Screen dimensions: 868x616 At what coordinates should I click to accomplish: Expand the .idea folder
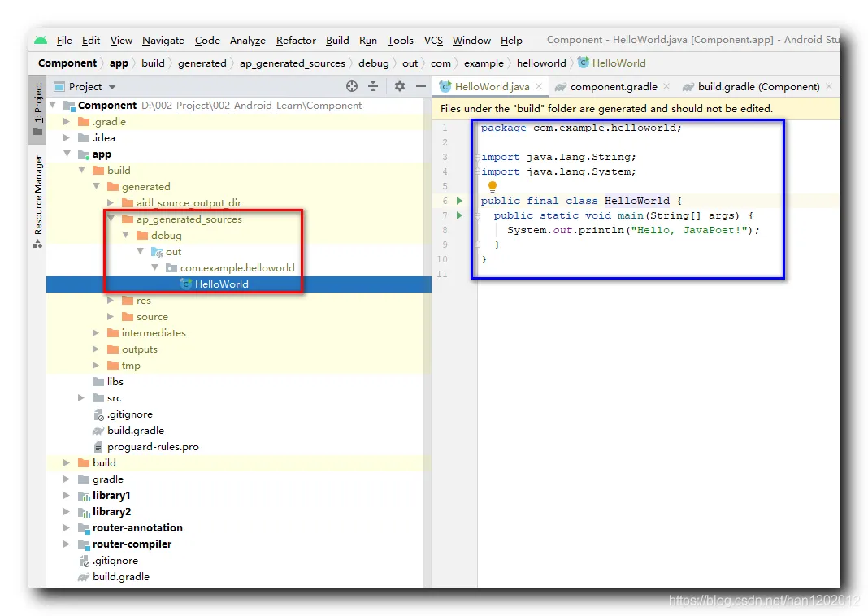pos(67,137)
